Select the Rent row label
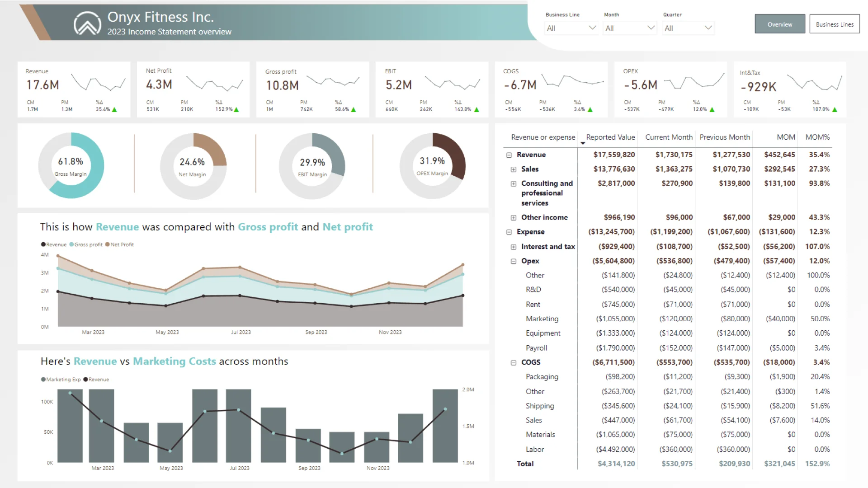Image resolution: width=868 pixels, height=488 pixels. pyautogui.click(x=533, y=305)
